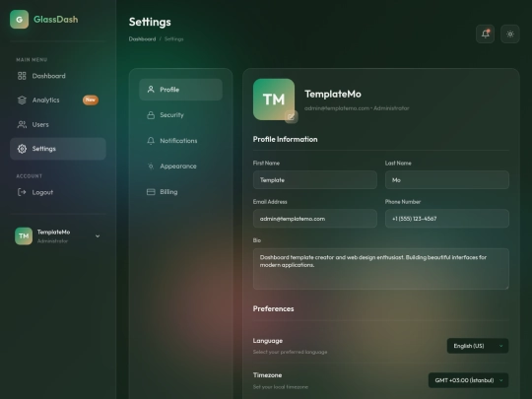Click the Timezone preference label

pyautogui.click(x=267, y=375)
